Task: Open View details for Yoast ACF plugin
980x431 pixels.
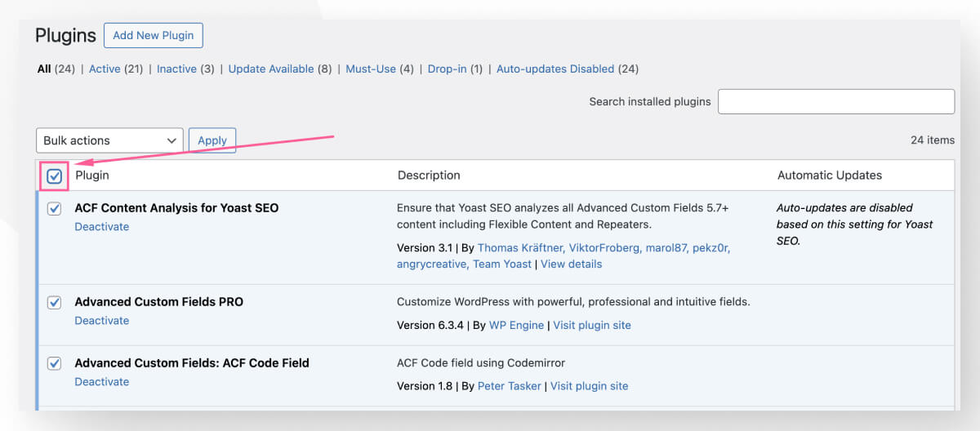Action: coord(571,264)
